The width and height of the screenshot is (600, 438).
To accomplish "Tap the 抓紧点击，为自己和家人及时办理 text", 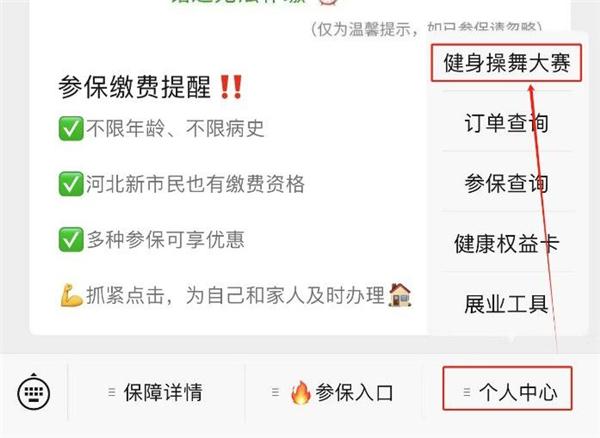I will tap(235, 295).
